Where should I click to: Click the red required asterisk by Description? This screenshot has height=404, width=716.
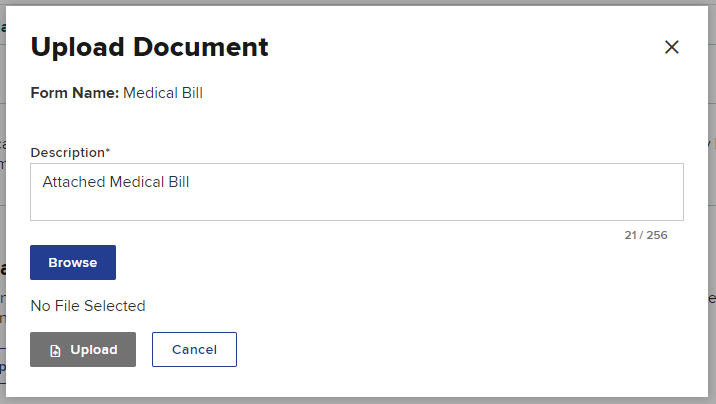pos(108,151)
